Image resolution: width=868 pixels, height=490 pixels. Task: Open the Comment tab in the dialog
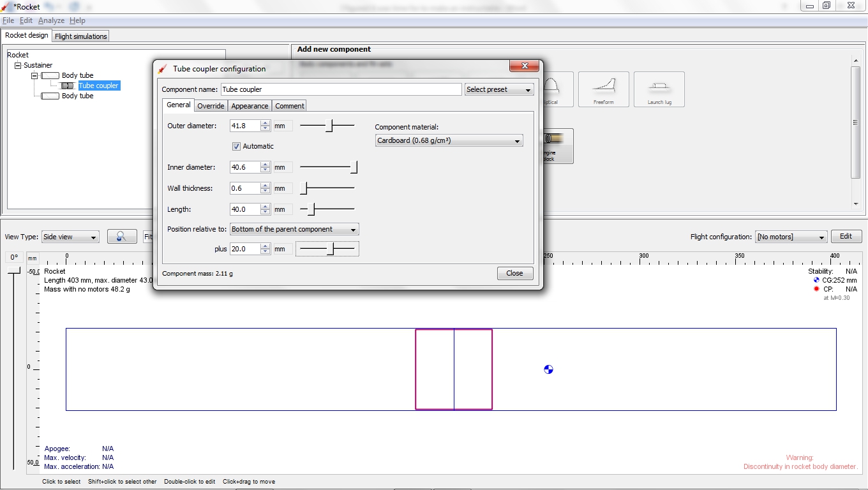click(x=290, y=106)
